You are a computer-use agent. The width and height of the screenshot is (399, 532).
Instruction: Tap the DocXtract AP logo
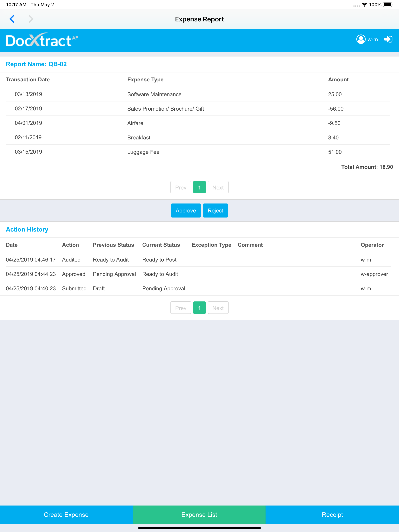coord(42,40)
